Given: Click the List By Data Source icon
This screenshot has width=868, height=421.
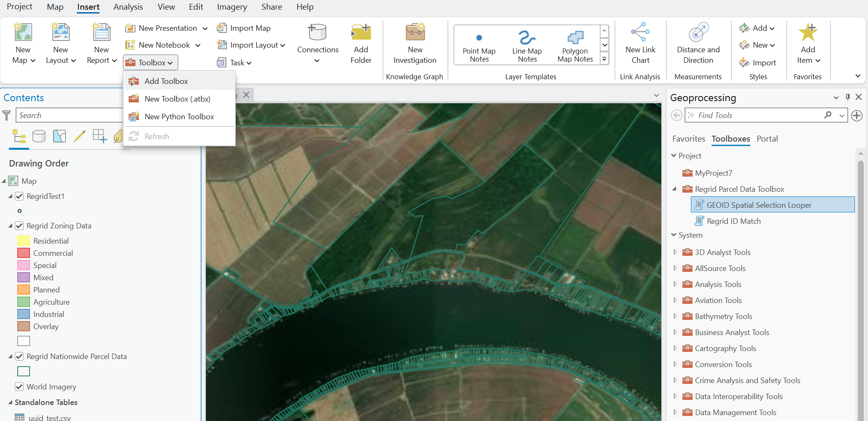Looking at the screenshot, I should point(39,136).
